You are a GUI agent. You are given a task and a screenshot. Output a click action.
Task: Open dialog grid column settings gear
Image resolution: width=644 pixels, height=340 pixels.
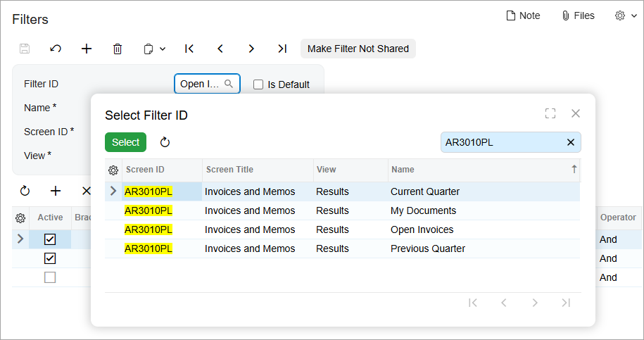click(x=113, y=170)
